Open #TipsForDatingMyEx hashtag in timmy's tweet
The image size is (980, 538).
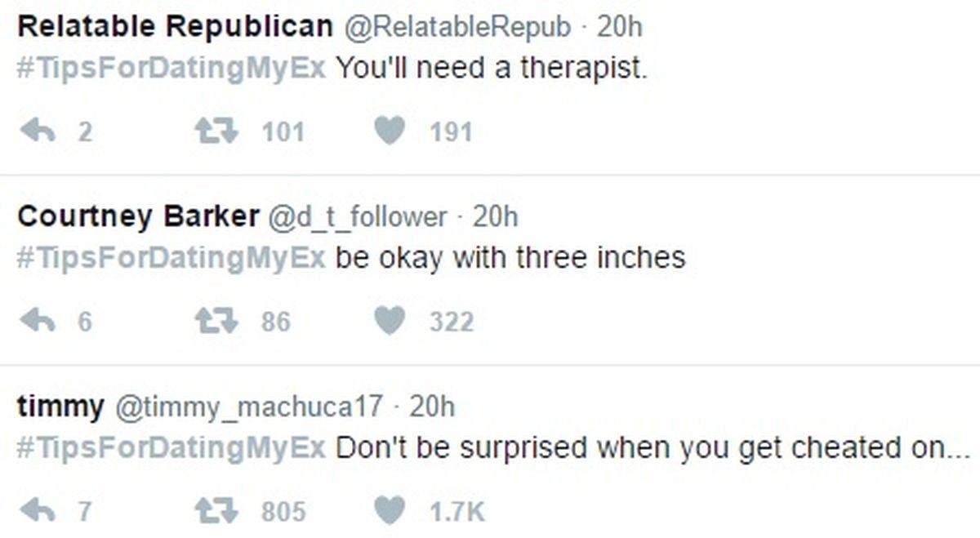click(x=171, y=448)
